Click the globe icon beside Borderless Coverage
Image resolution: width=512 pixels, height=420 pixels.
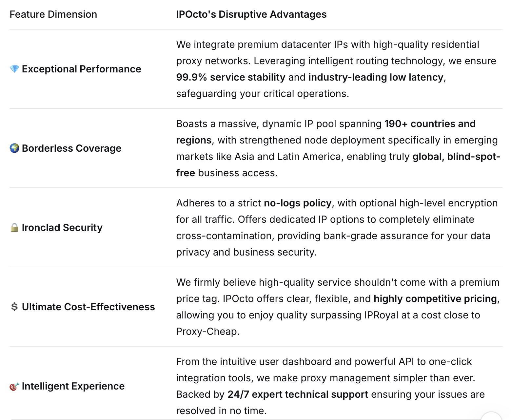point(14,148)
